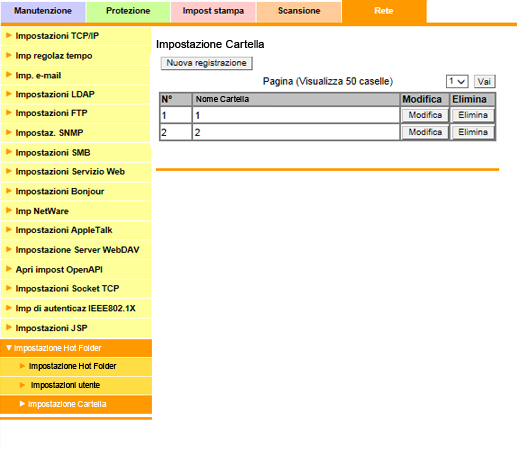Viewport: 517px width, 450px height.
Task: Collapse the Impostazione Hot Folder section
Action: [x=9, y=348]
